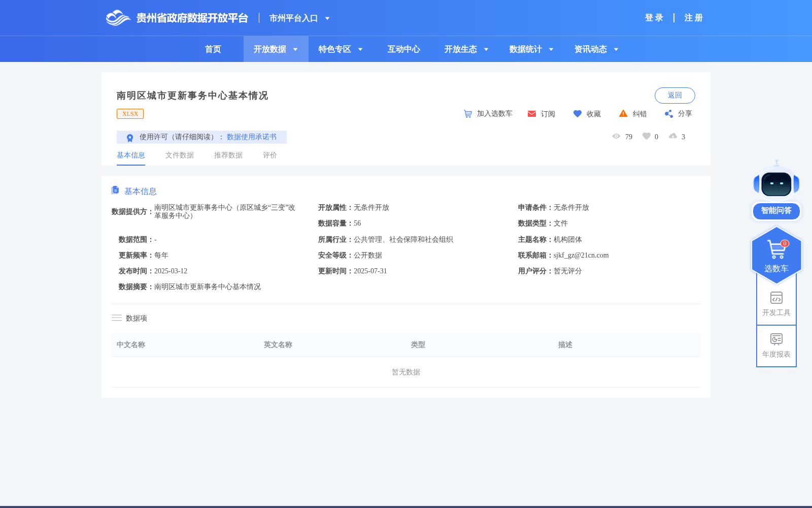Click the warning triangle icon for 纠错
Image resolution: width=812 pixels, height=508 pixels.
pyautogui.click(x=623, y=113)
